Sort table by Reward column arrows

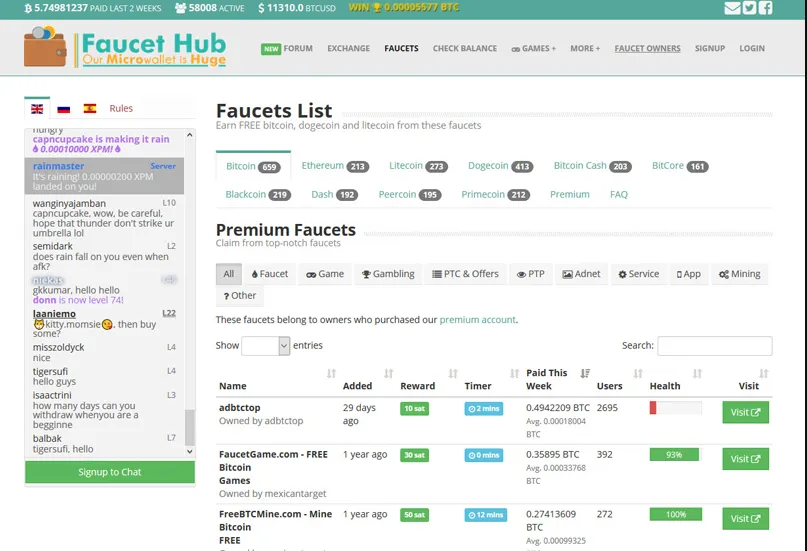453,374
